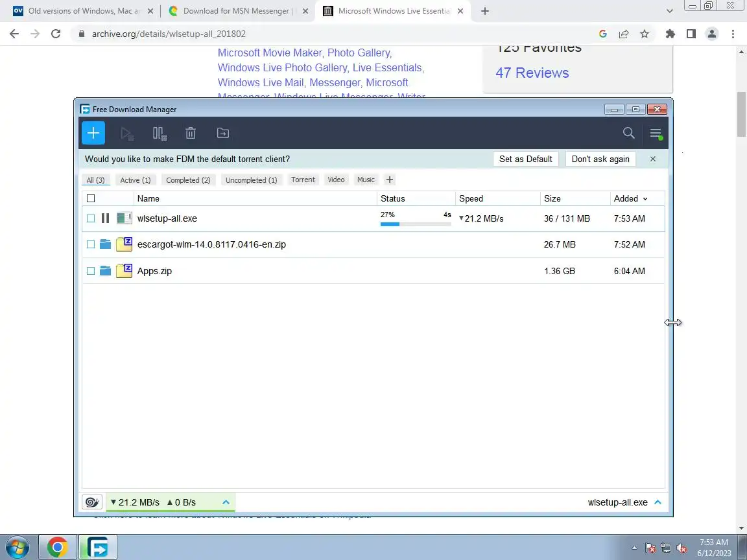Show the All (3) downloads filter
This screenshot has height=560, width=747.
pos(96,180)
